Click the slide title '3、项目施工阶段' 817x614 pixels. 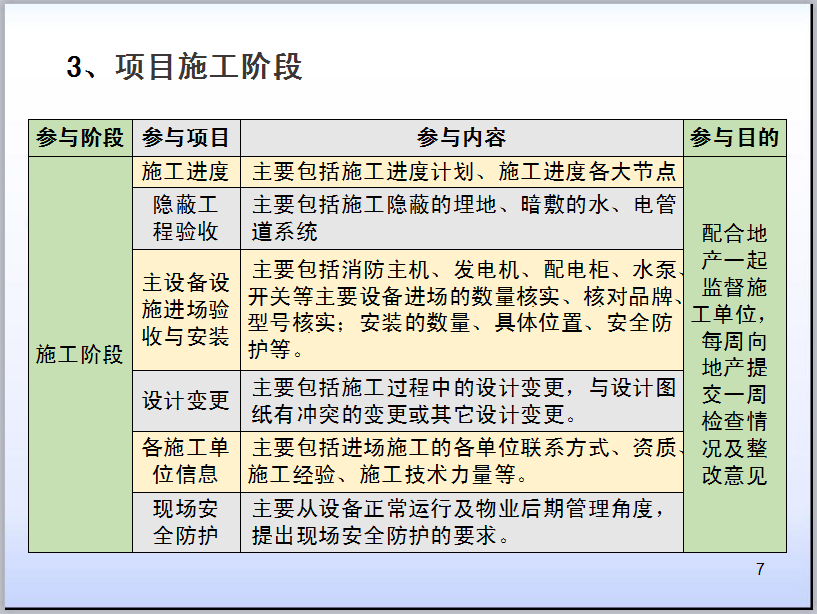184,67
